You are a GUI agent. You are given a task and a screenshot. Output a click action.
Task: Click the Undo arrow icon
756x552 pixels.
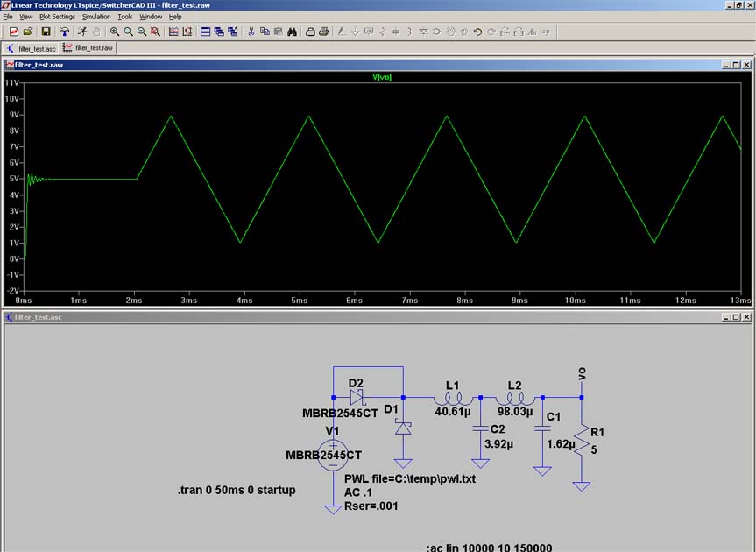477,32
